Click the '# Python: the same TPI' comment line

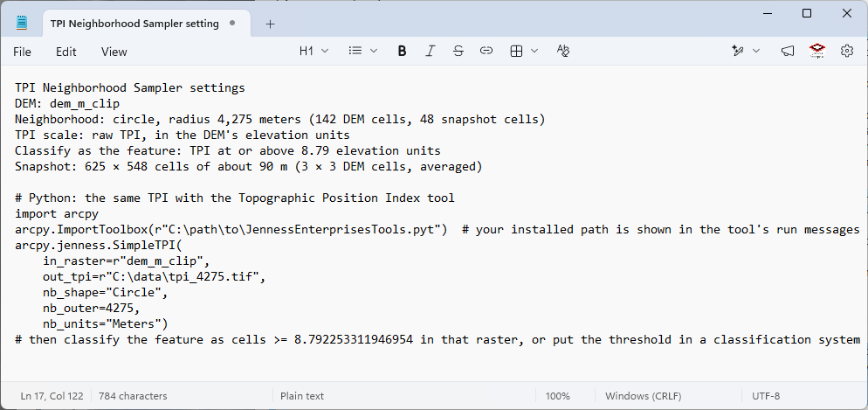235,198
